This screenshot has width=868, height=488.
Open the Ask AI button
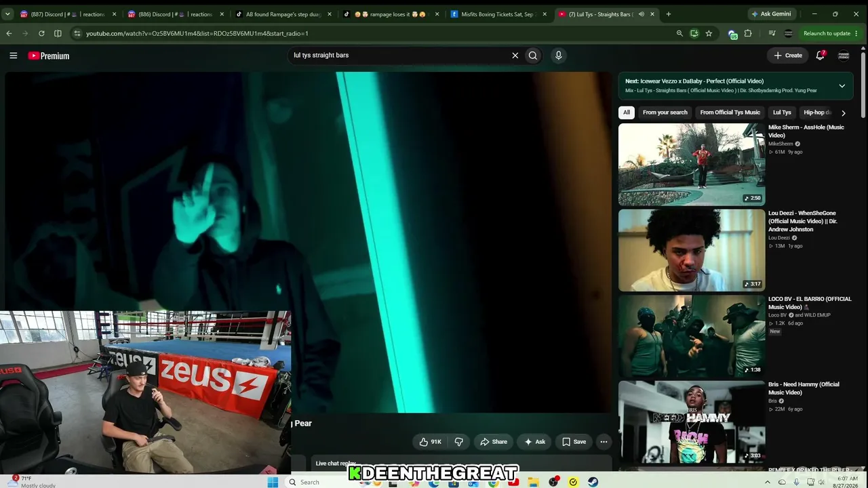pyautogui.click(x=534, y=442)
